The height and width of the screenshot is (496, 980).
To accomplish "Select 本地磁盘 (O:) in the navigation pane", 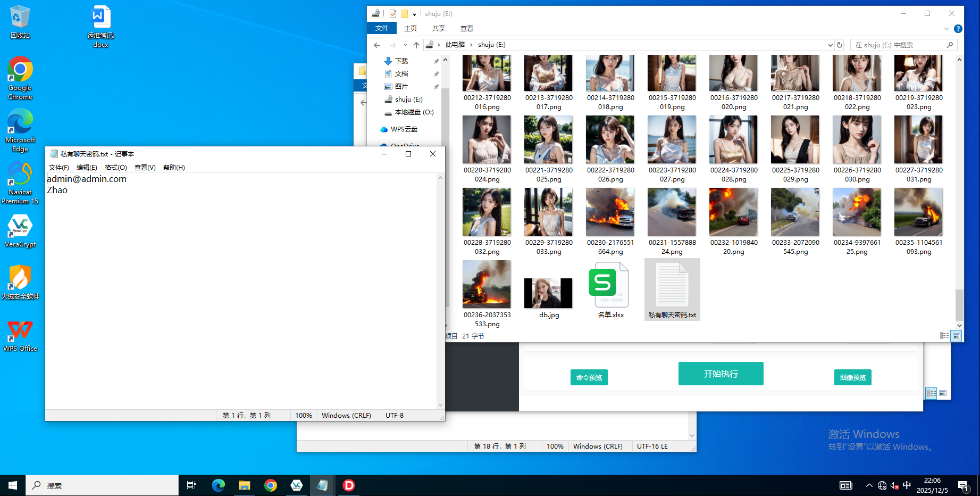I will [414, 112].
